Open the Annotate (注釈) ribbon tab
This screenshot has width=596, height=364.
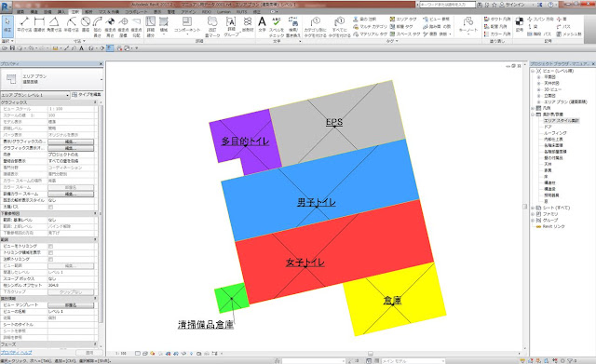[x=75, y=12]
